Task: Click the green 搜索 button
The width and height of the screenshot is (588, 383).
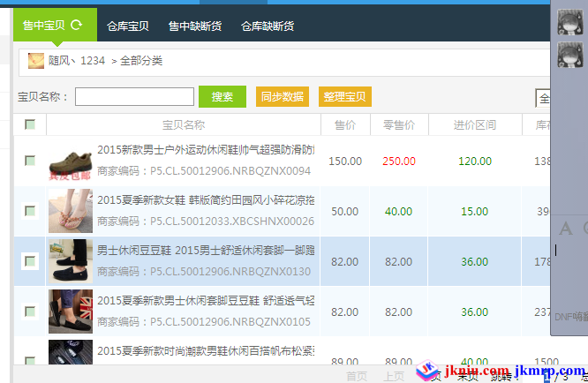Action: coord(222,97)
